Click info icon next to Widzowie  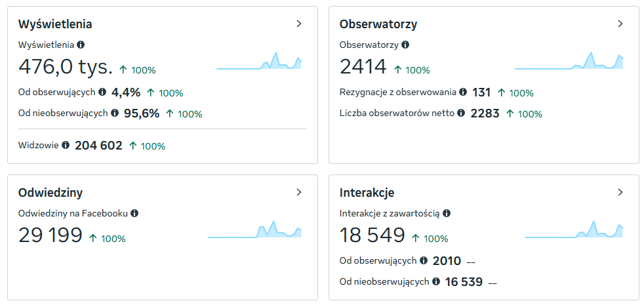pos(66,145)
